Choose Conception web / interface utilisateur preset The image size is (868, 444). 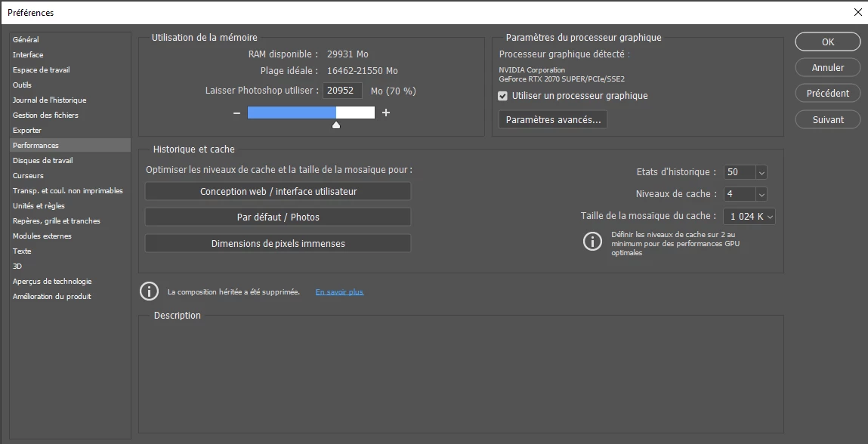pyautogui.click(x=278, y=192)
